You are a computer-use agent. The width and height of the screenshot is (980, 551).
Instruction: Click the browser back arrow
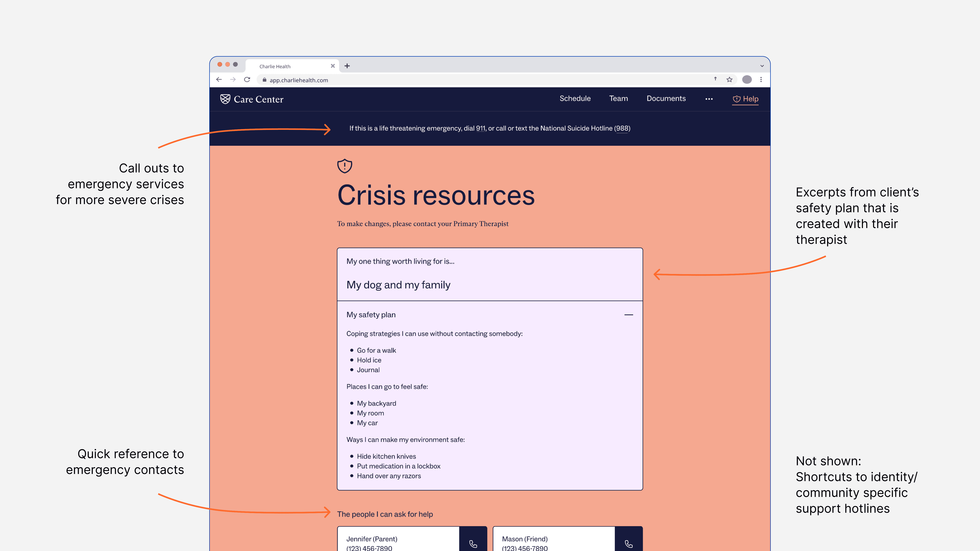(x=219, y=79)
